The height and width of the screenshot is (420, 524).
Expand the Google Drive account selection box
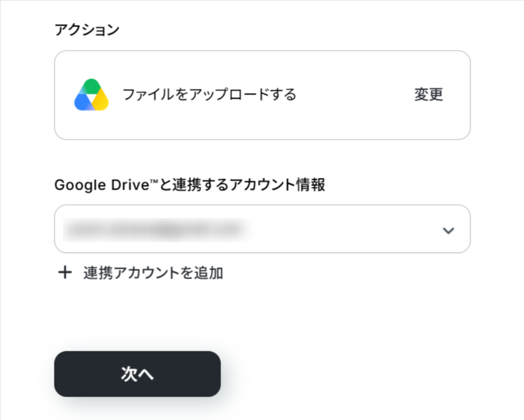click(x=262, y=229)
